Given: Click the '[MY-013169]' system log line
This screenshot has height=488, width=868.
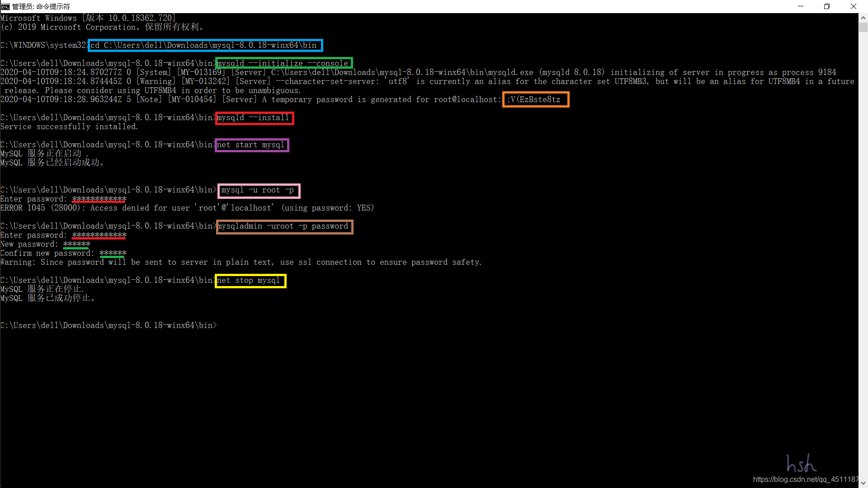Looking at the screenshot, I should 418,72.
